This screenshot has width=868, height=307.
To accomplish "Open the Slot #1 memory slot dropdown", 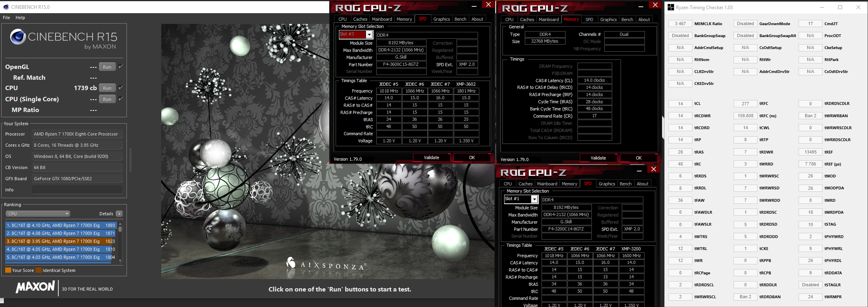I will (x=534, y=199).
